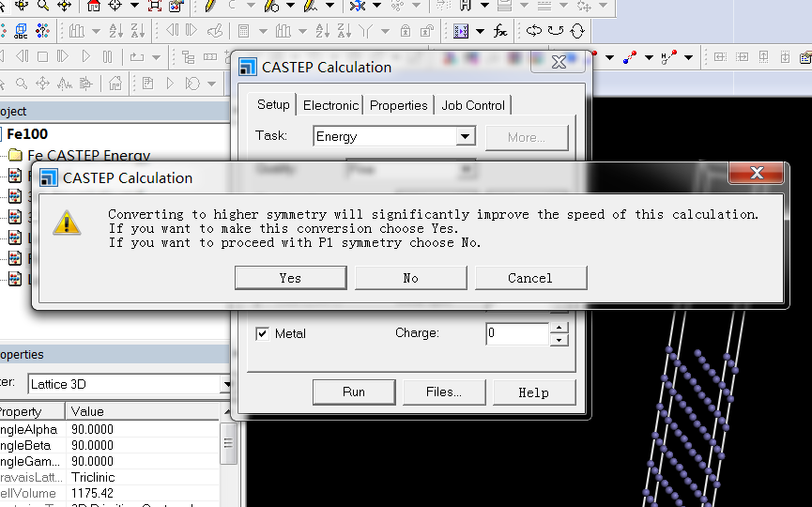
Task: Click the Y-shaped filter icon
Action: (x=365, y=31)
